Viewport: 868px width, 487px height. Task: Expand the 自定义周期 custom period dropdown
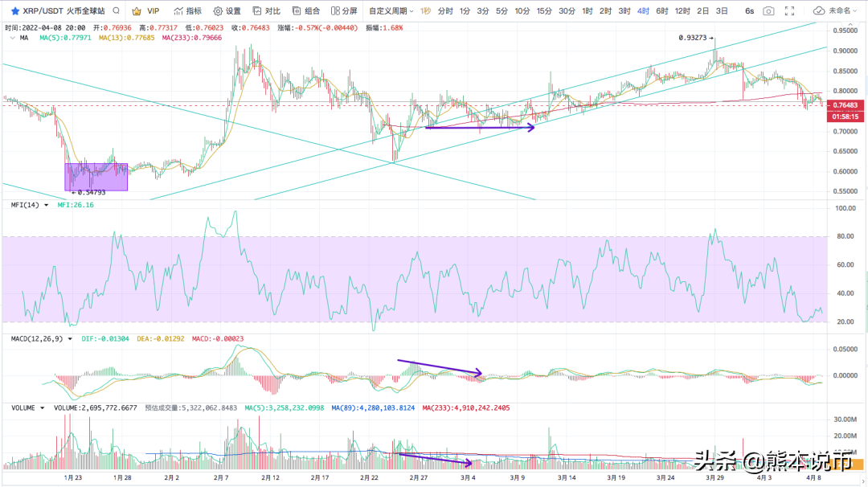tap(391, 11)
